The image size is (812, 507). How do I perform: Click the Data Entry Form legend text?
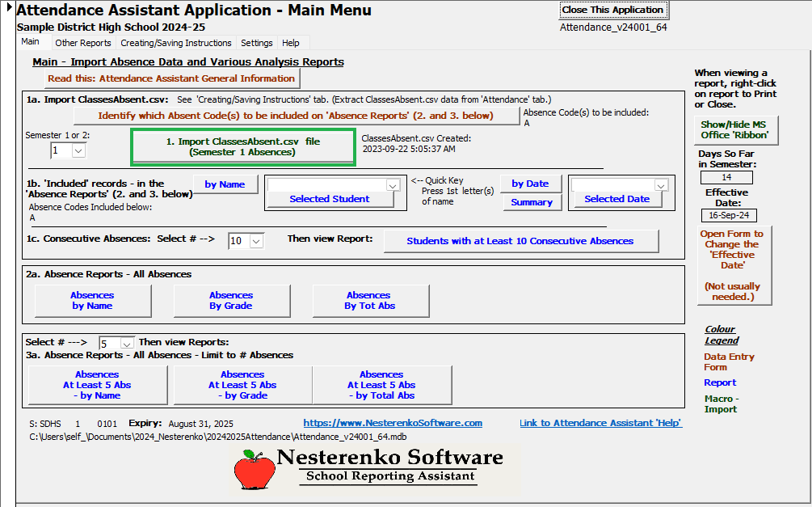(729, 361)
